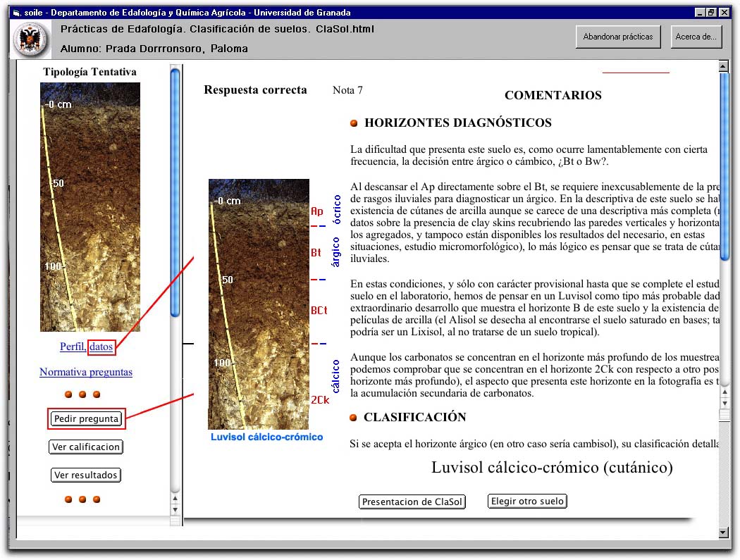740x560 pixels.
Task: Click the comments pane scroll down arrow
Action: click(725, 404)
